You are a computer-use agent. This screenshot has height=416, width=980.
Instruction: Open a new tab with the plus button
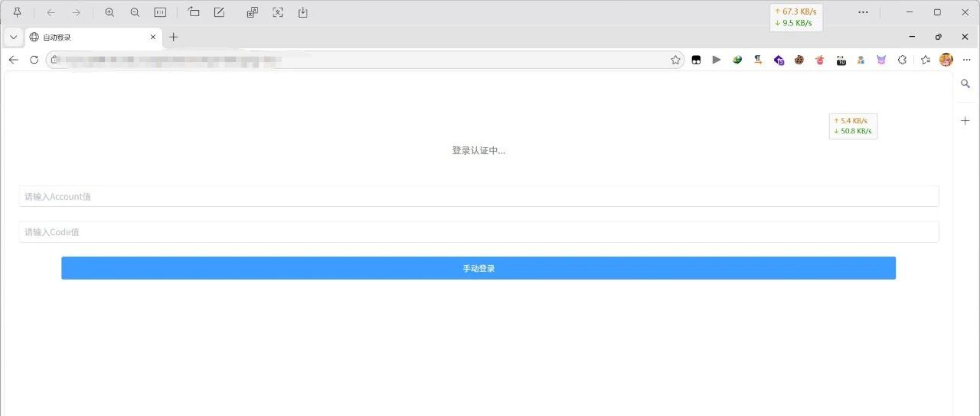tap(174, 37)
